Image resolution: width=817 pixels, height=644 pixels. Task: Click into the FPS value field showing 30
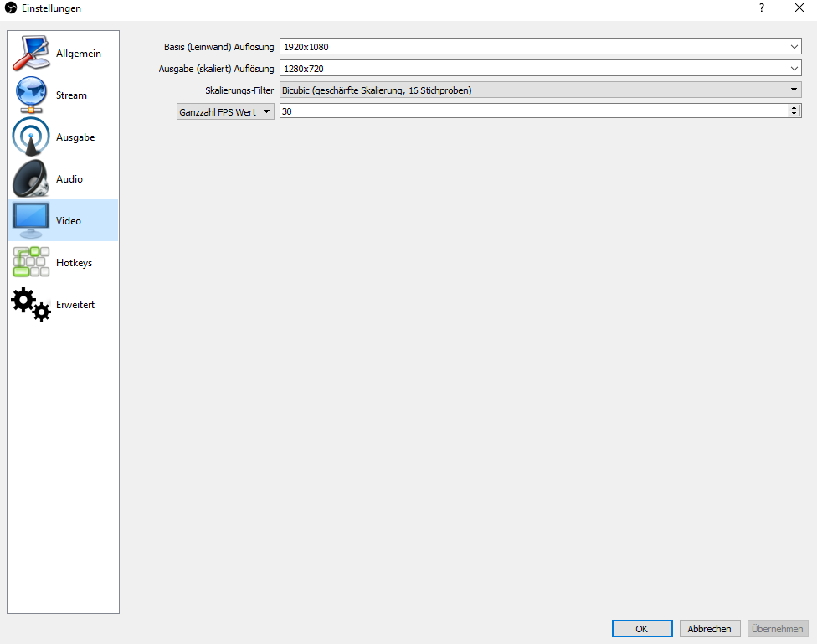tap(527, 111)
